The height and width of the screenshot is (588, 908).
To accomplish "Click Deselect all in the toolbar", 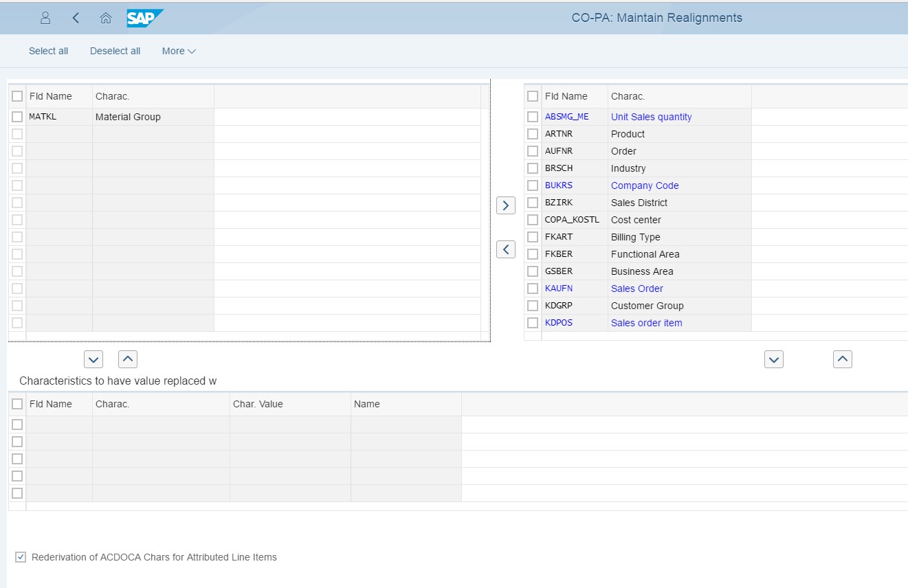I will 115,51.
